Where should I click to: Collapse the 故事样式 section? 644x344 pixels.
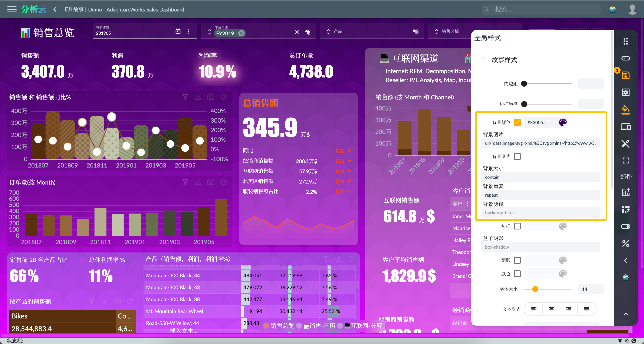483,59
